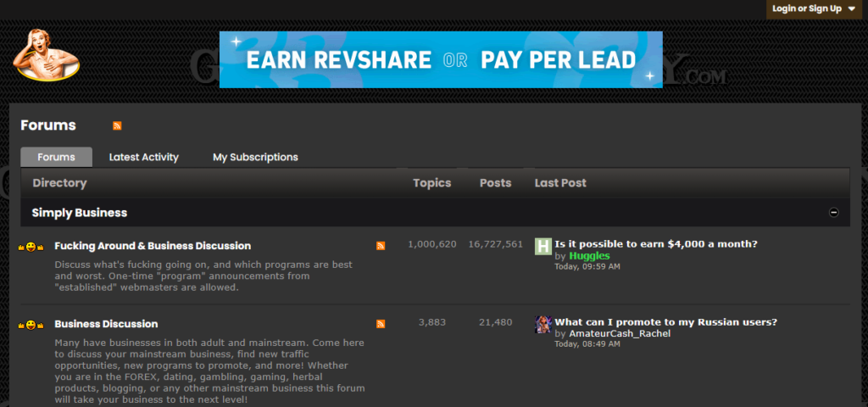Click the Today, 09:59 AM timestamp
This screenshot has height=407, width=868.
[x=587, y=267]
